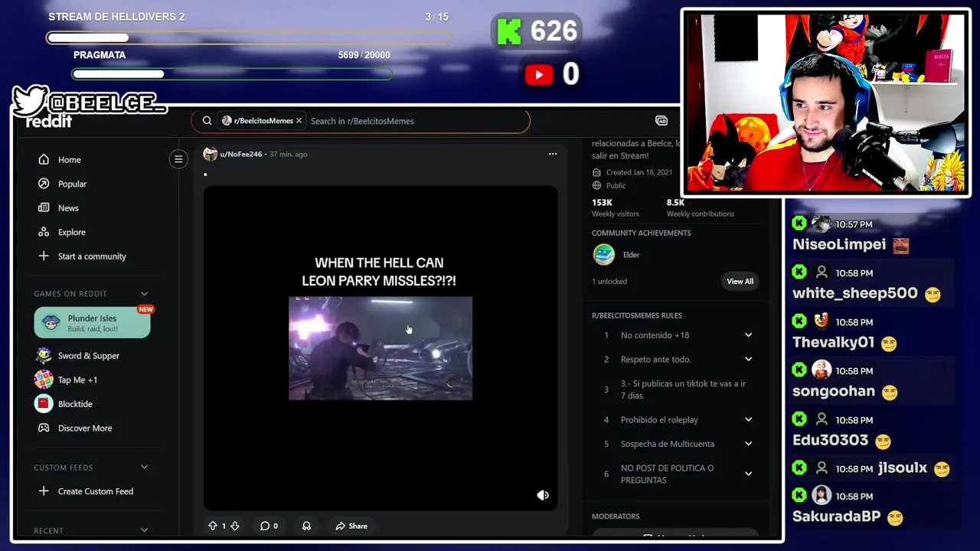Open the Plunder Isles game card

pos(92,322)
